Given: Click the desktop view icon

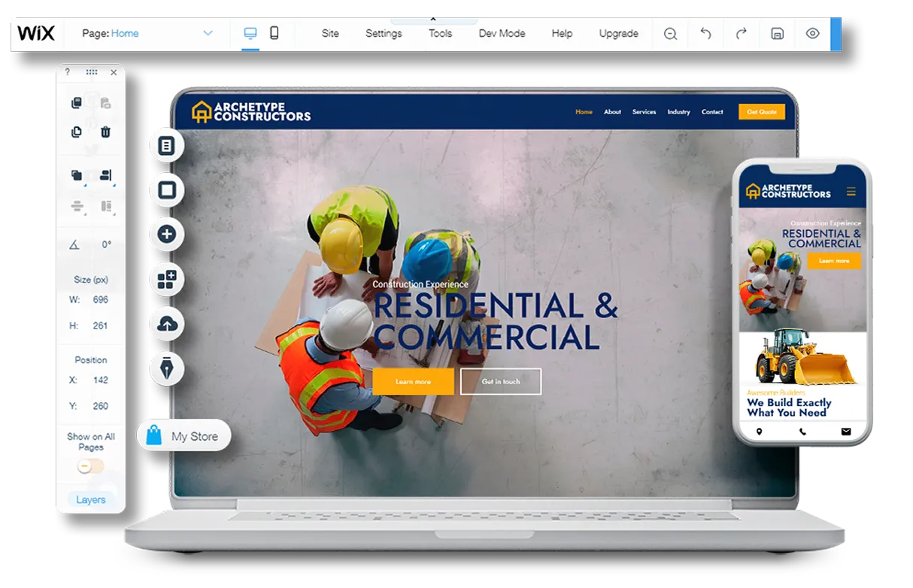Looking at the screenshot, I should tap(250, 33).
